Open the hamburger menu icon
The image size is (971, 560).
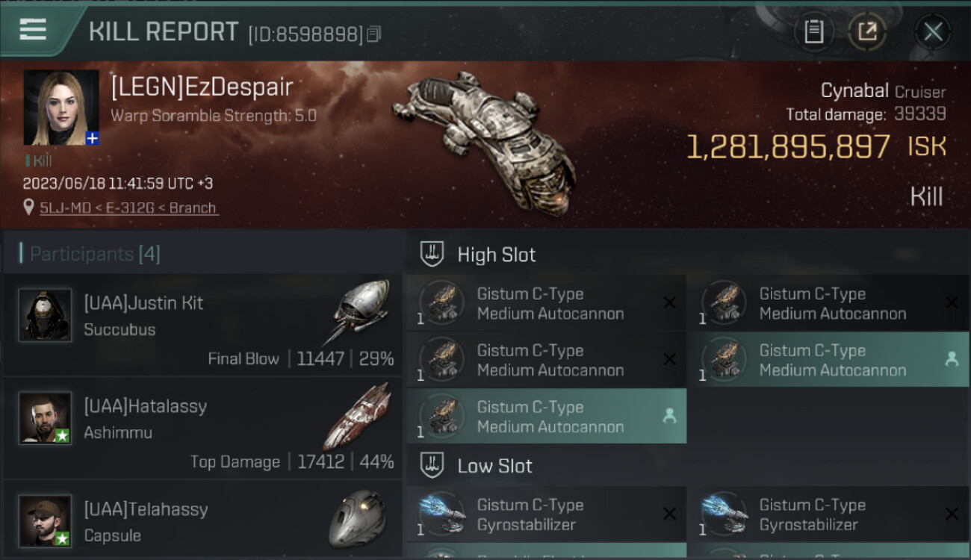pyautogui.click(x=33, y=30)
